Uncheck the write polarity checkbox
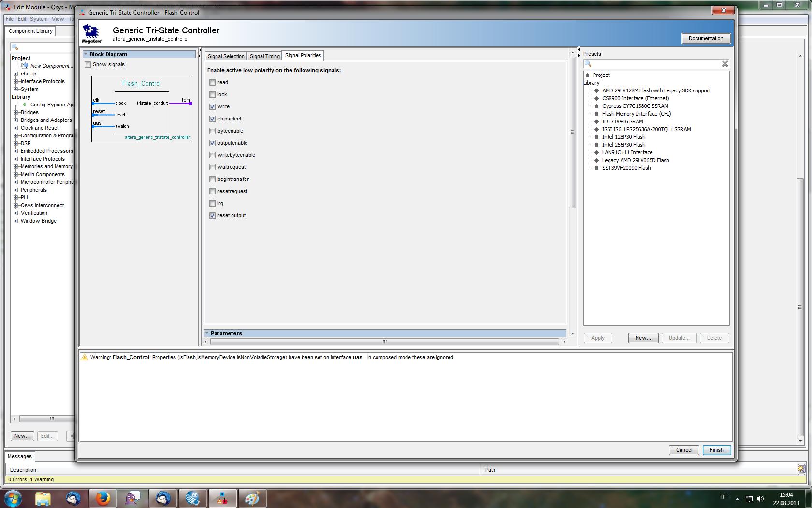 (212, 106)
